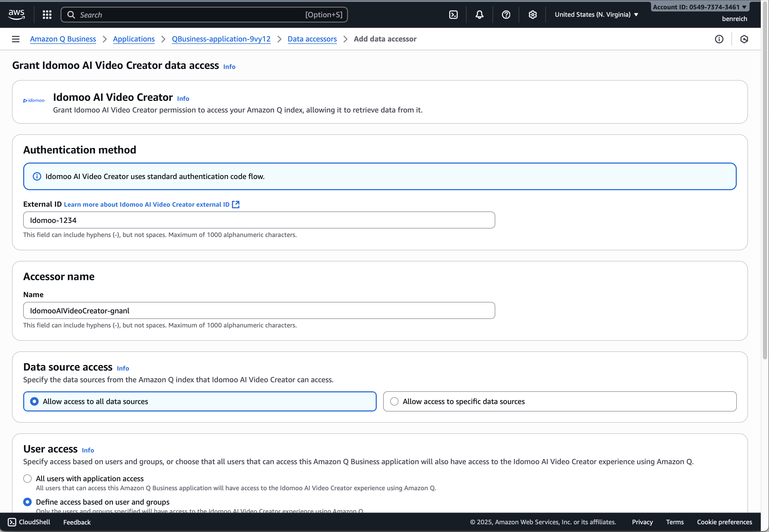Open the services grid menu icon
Viewport: 769px width, 532px height.
(47, 15)
